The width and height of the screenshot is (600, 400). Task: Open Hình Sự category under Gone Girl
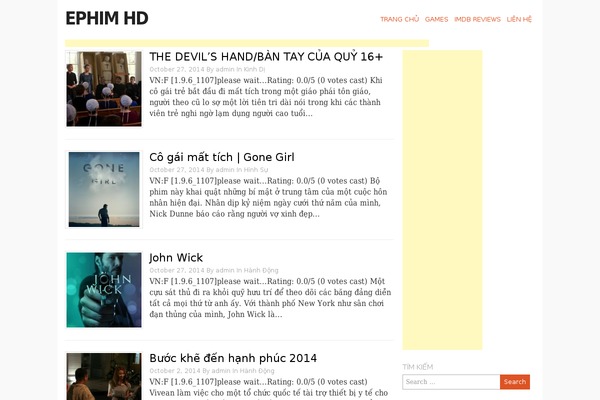click(x=256, y=170)
